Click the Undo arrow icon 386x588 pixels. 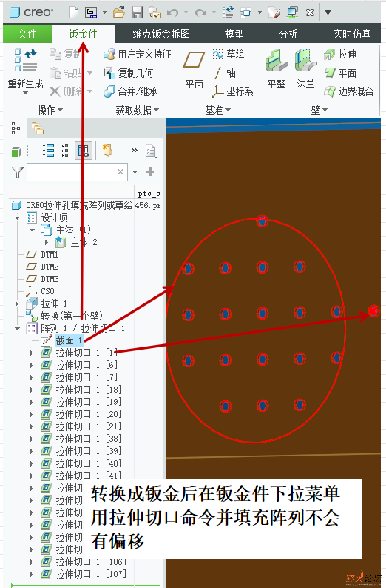(172, 12)
